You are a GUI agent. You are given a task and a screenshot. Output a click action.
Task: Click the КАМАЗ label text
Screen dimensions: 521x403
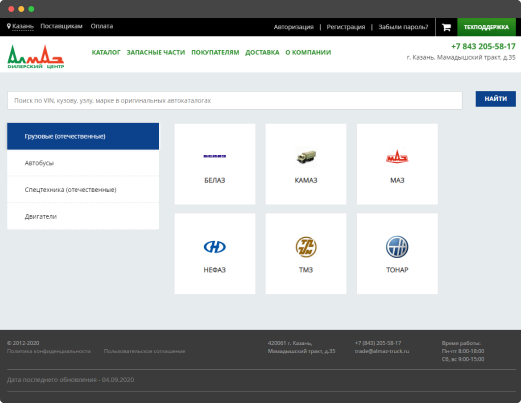pyautogui.click(x=306, y=180)
